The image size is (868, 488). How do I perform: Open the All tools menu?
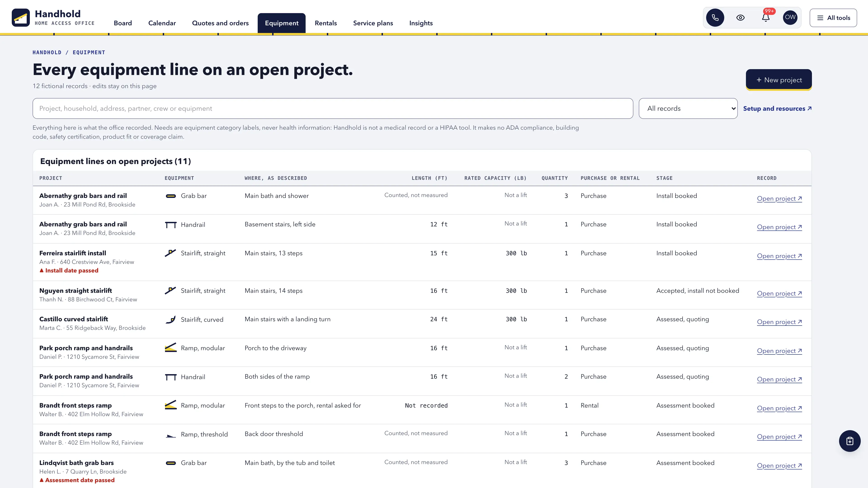point(833,18)
